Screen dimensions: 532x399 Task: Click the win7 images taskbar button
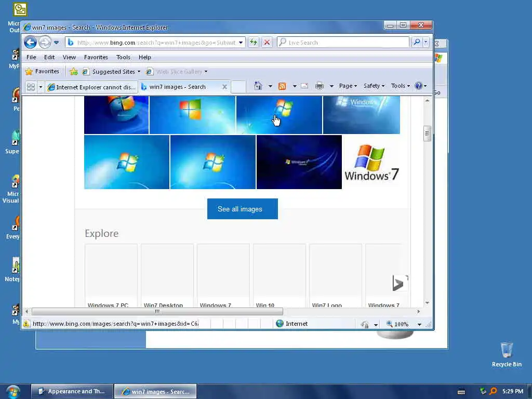tap(155, 392)
